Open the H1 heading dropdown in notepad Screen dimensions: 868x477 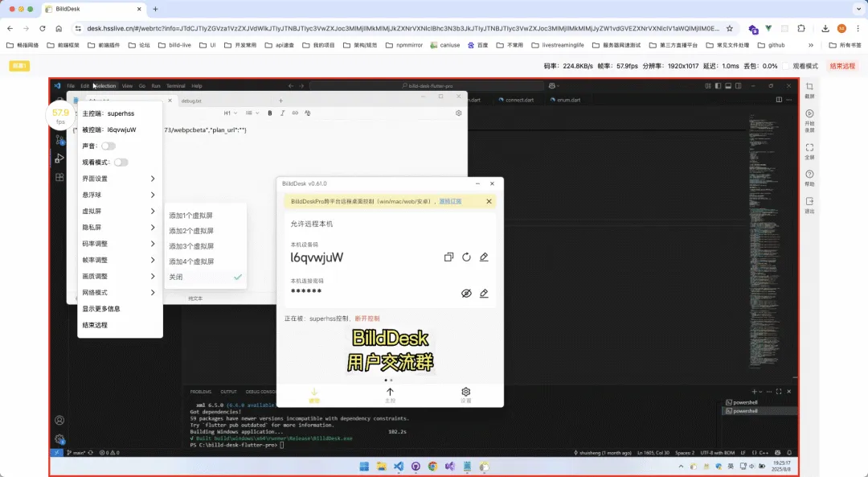click(231, 113)
